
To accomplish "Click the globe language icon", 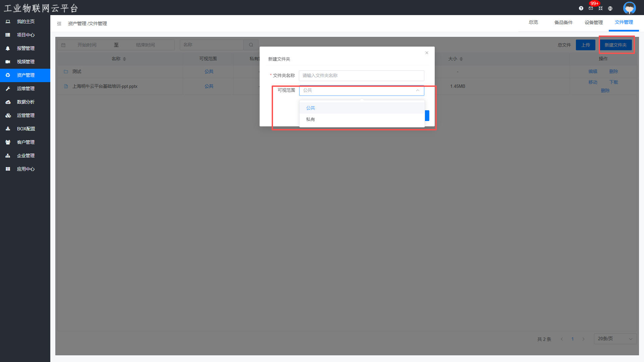I will click(x=610, y=8).
